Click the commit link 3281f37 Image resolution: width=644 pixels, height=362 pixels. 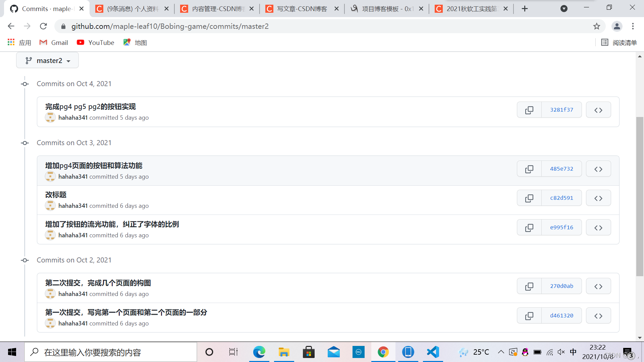[x=561, y=110]
